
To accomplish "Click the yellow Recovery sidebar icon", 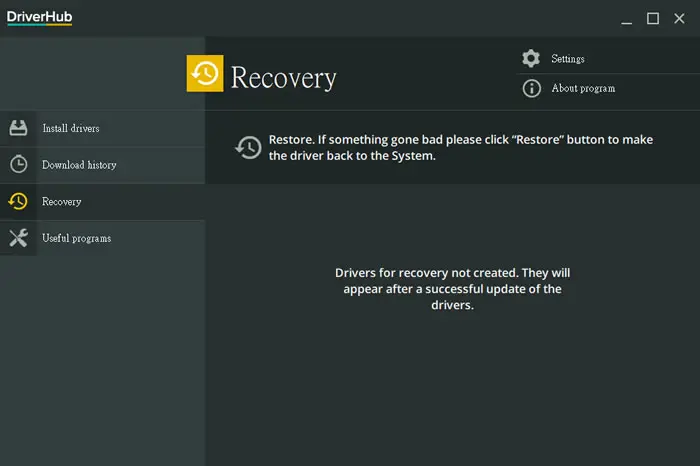I will coord(18,201).
